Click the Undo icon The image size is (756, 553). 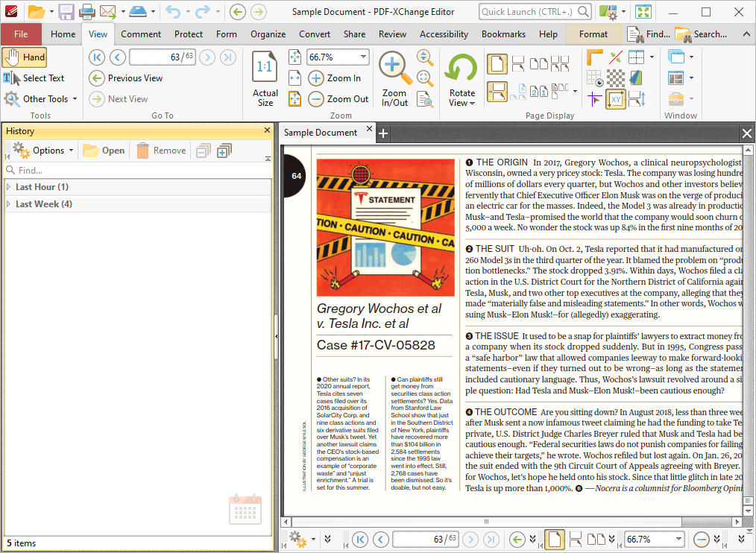[172, 12]
